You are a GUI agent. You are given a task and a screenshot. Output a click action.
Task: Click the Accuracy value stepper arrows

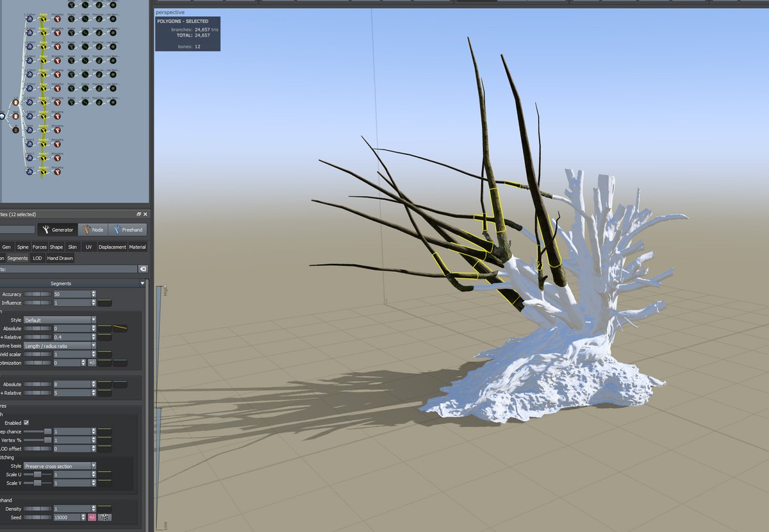point(94,294)
